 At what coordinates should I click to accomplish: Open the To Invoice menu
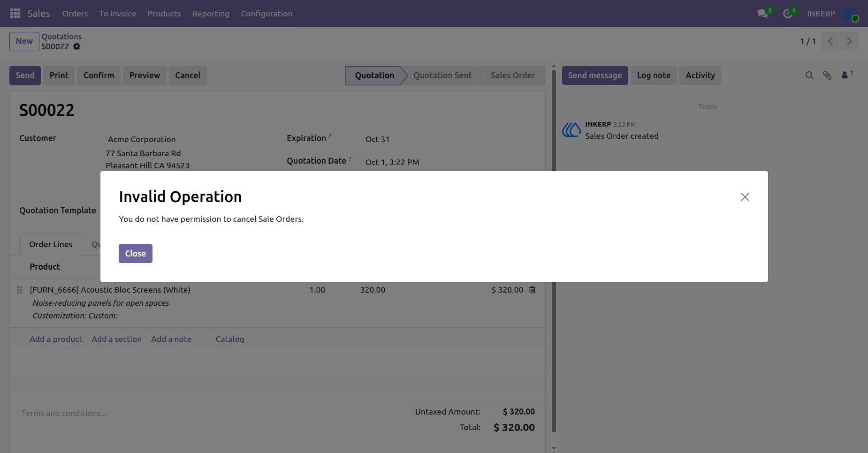pyautogui.click(x=118, y=14)
